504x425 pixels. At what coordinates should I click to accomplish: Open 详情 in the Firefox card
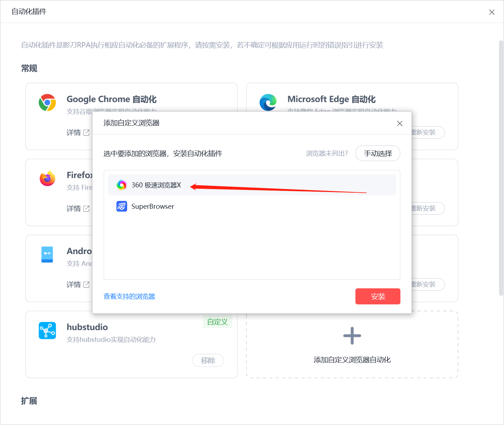[x=78, y=209]
